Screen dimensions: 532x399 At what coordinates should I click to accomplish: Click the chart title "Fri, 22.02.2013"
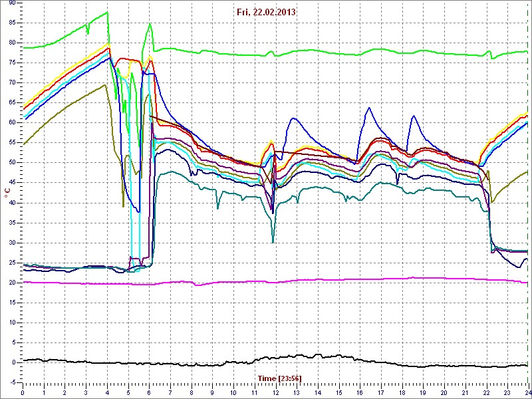point(268,12)
